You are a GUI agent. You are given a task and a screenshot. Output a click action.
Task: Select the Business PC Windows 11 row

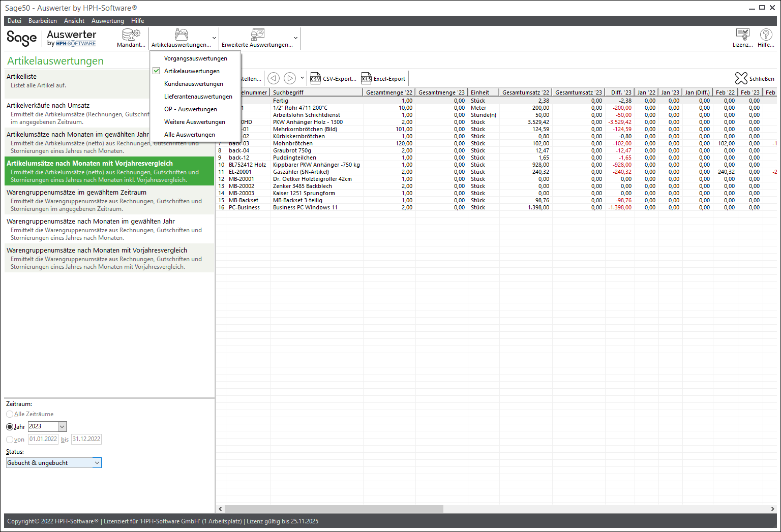(x=496, y=207)
